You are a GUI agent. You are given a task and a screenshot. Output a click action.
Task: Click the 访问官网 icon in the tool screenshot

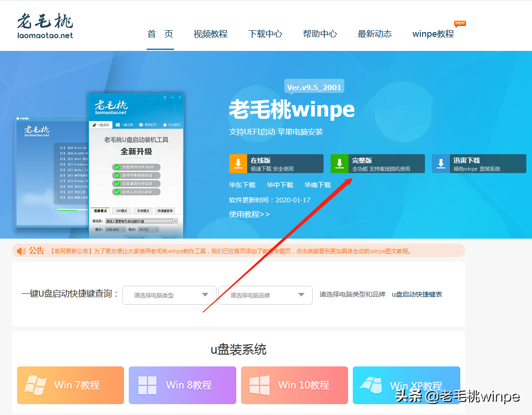click(x=165, y=124)
